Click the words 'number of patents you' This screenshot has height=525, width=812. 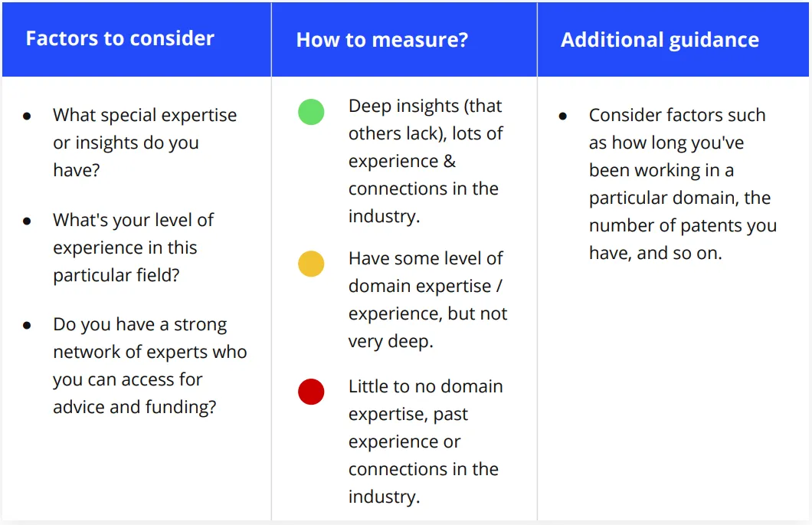point(683,225)
